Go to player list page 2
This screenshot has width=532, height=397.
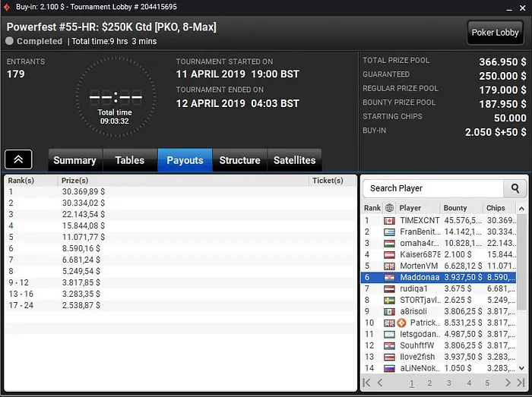point(429,383)
